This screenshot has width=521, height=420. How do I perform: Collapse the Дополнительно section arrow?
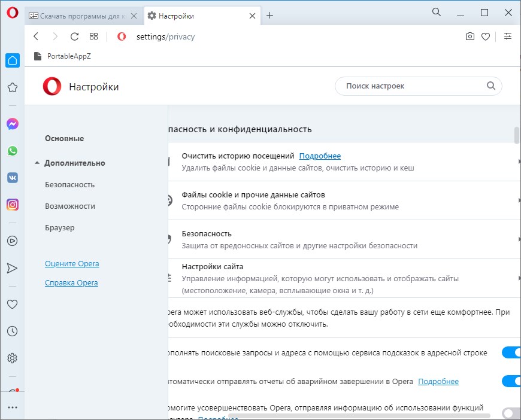pos(37,163)
